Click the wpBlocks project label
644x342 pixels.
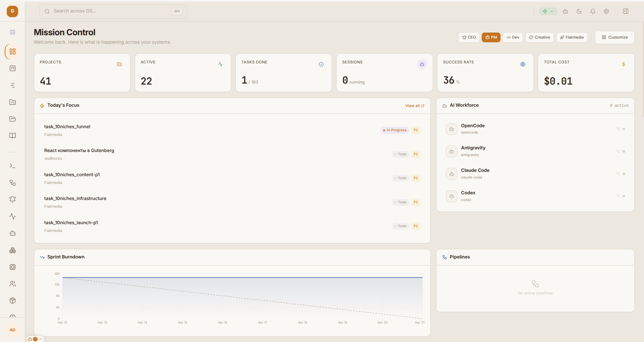(53, 159)
